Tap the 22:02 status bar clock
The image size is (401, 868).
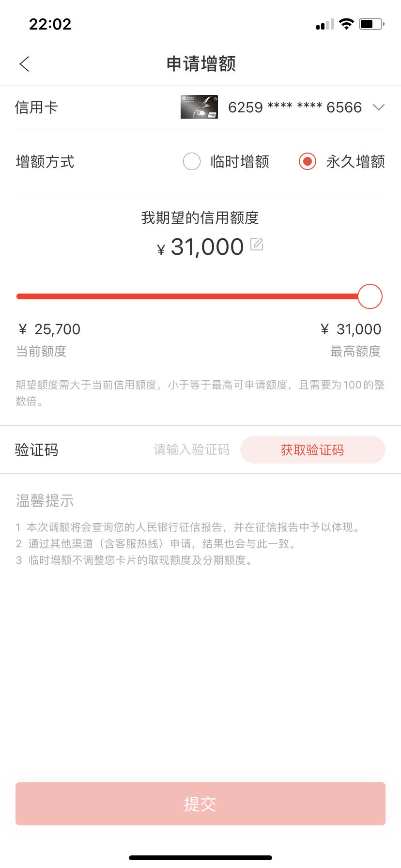tap(50, 24)
